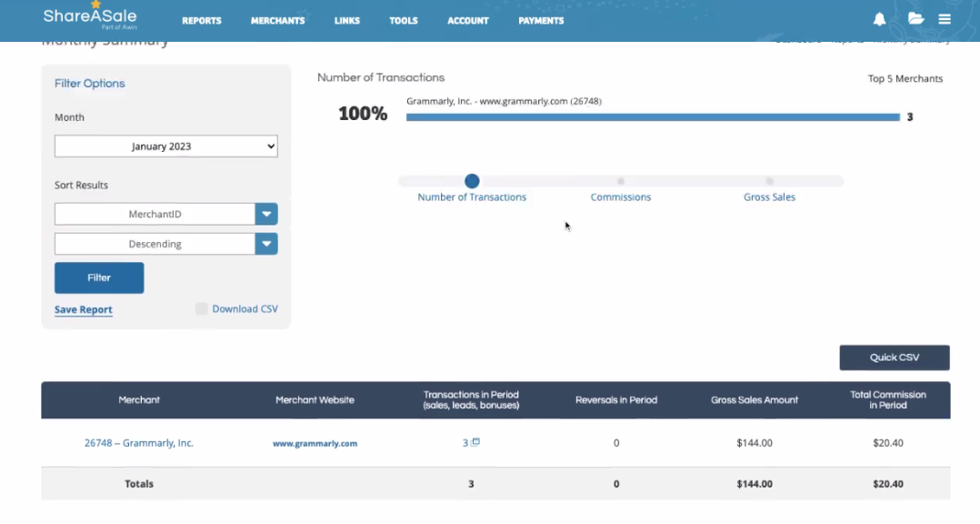Click the Commissions label under the slider
Image resolution: width=980 pixels, height=524 pixels.
(x=621, y=197)
